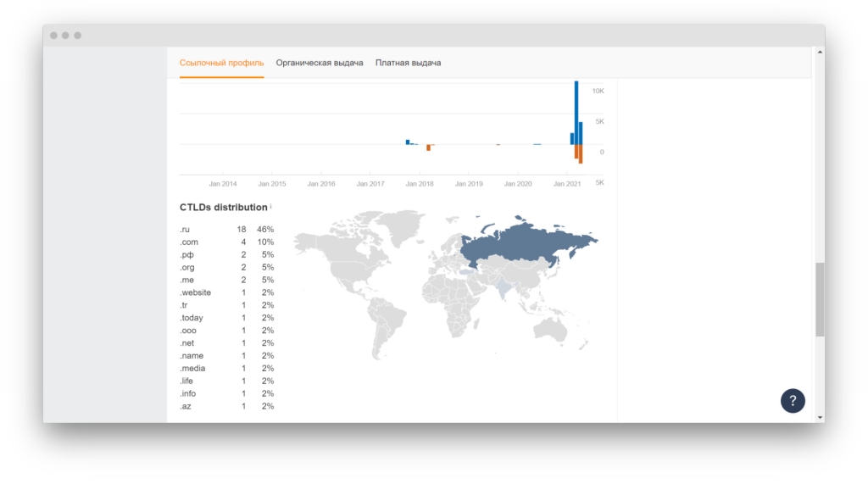Open the Органическая выдача tab
The width and height of the screenshot is (868, 484).
[320, 63]
